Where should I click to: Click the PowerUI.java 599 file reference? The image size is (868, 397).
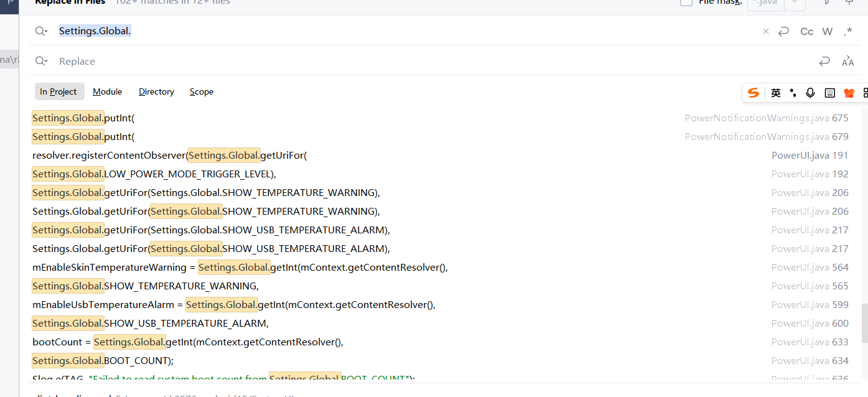tap(810, 304)
